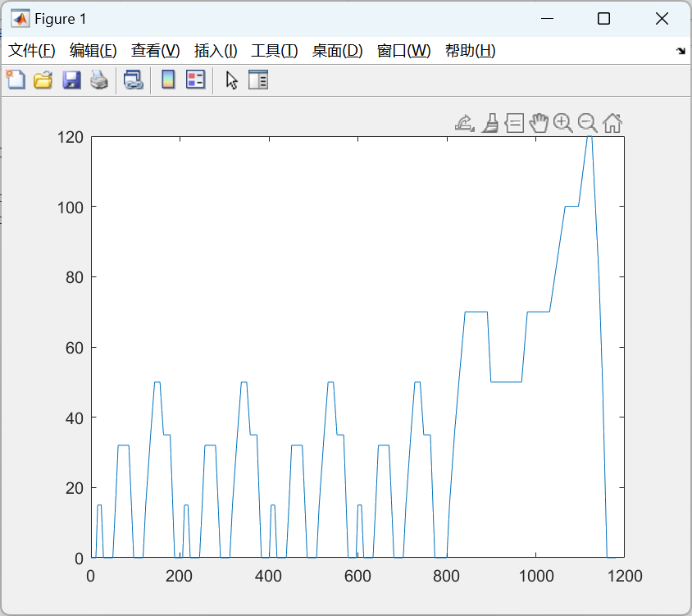This screenshot has height=616, width=692.
Task: Open the 桌面(D) menu
Action: pyautogui.click(x=338, y=51)
